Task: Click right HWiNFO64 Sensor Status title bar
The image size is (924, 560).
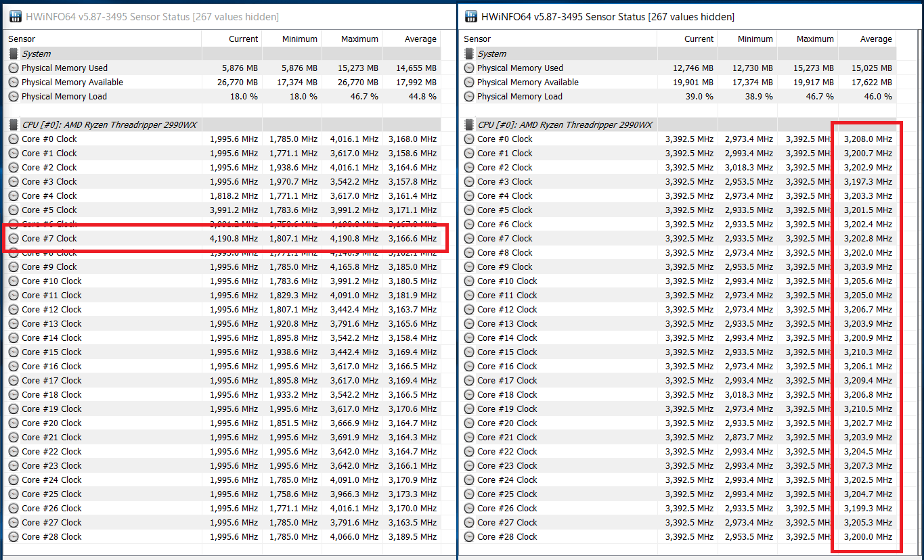Action: point(691,16)
